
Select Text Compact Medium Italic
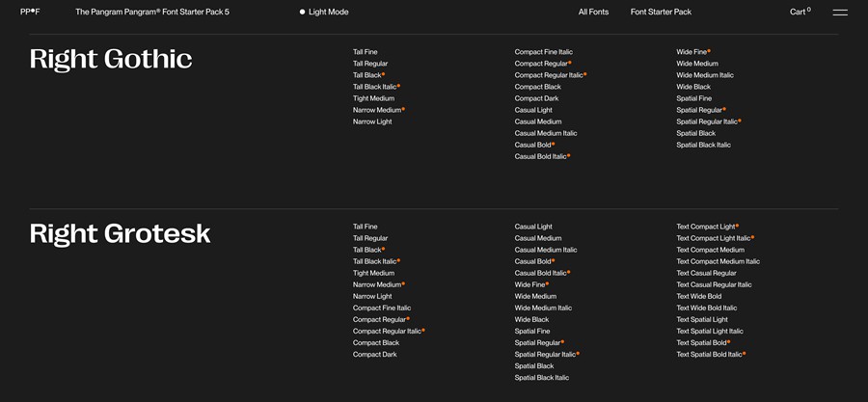(718, 261)
